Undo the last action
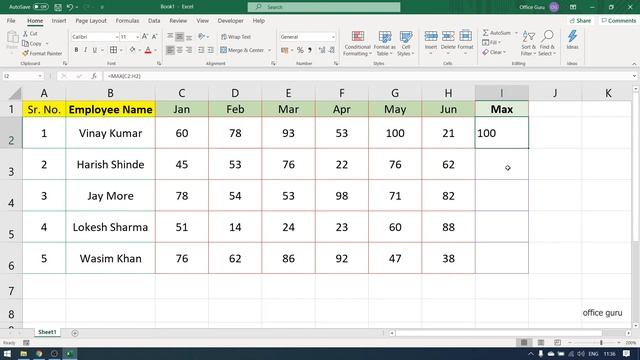This screenshot has width=640, height=360. coord(70,7)
